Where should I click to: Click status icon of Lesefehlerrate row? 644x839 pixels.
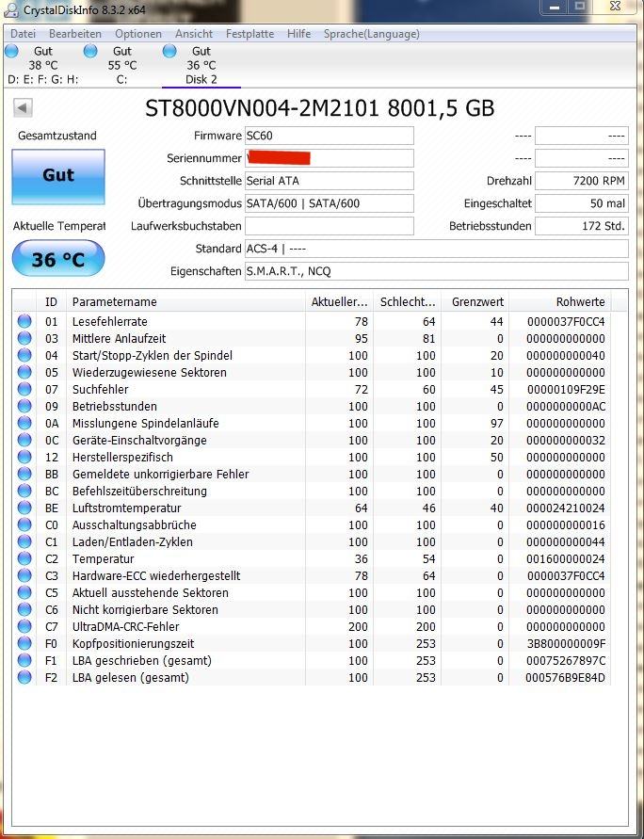[x=24, y=322]
